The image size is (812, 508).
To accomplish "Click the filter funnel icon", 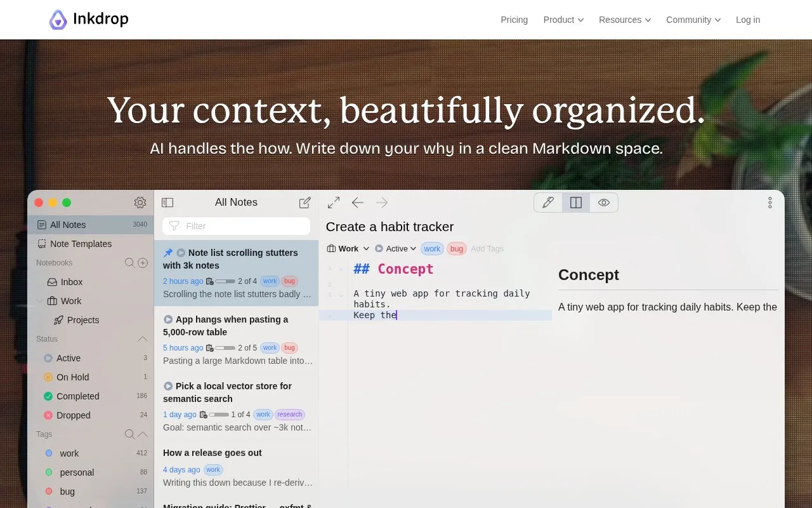I will (x=174, y=226).
